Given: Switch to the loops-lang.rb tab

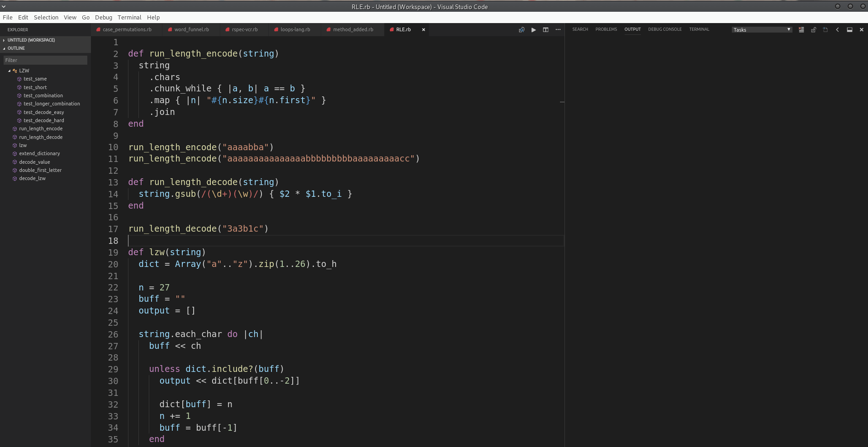Looking at the screenshot, I should 295,29.
